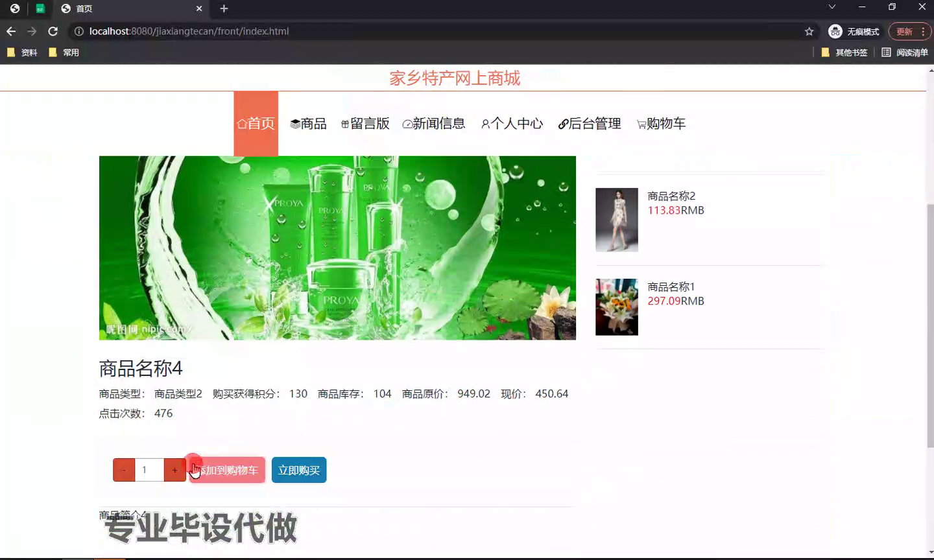Open the 商品名称1 flower thumbnail
The height and width of the screenshot is (560, 934).
pyautogui.click(x=617, y=307)
